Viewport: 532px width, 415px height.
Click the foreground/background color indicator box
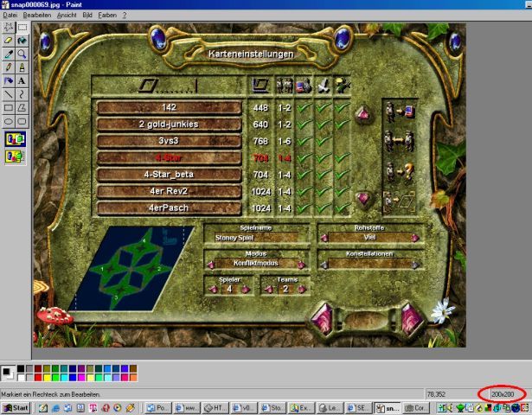[8, 373]
